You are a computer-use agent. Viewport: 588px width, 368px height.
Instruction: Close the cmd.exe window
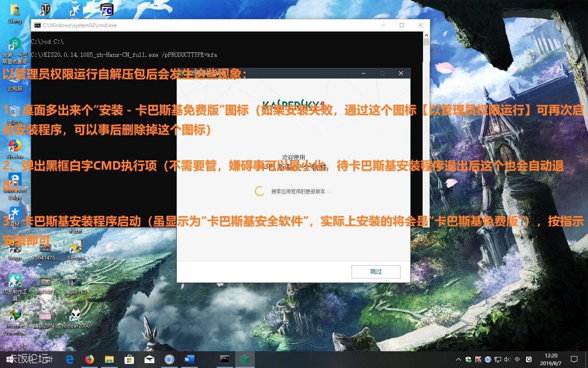421,25
